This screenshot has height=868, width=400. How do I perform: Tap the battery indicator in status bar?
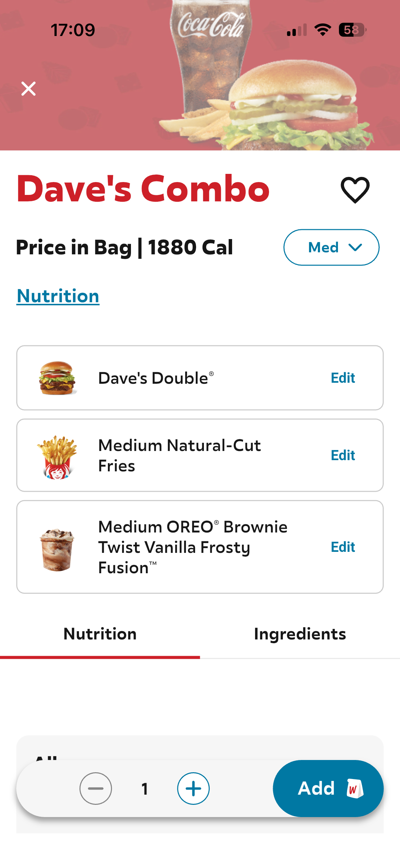(352, 30)
